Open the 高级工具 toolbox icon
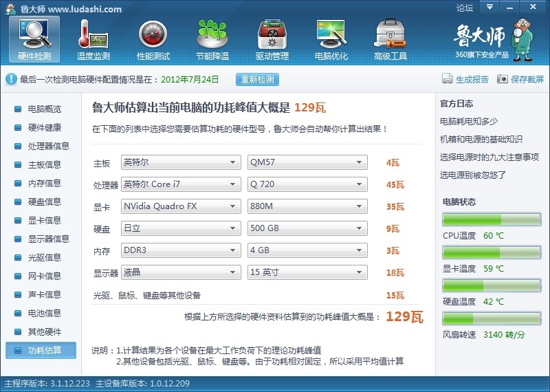Screen dimensions: 550x392 point(390,34)
